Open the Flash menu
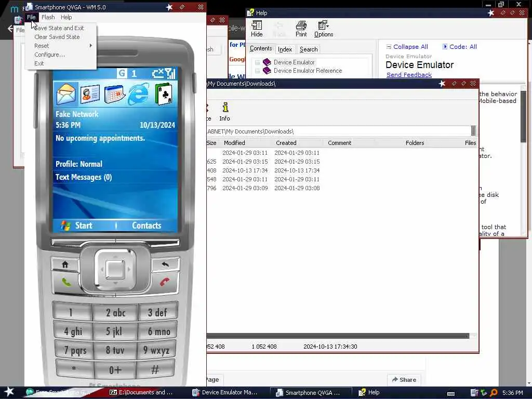 pyautogui.click(x=48, y=17)
